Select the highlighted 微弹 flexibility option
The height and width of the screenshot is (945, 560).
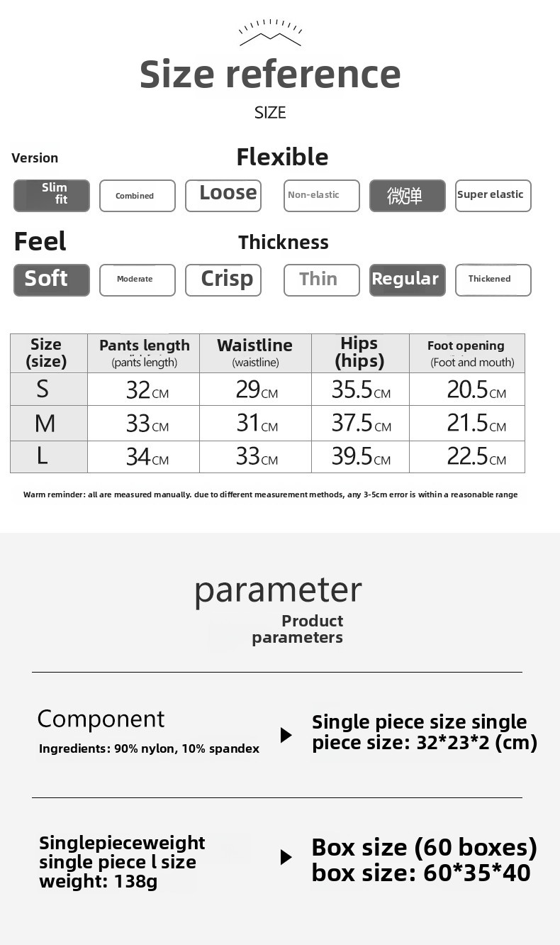408,196
